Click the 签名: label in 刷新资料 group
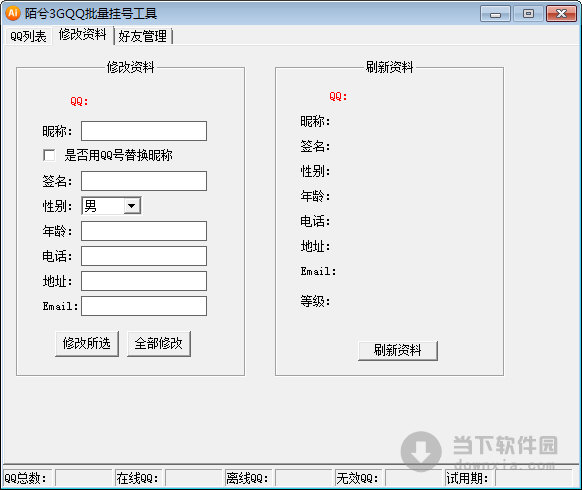582x490 pixels. point(315,146)
